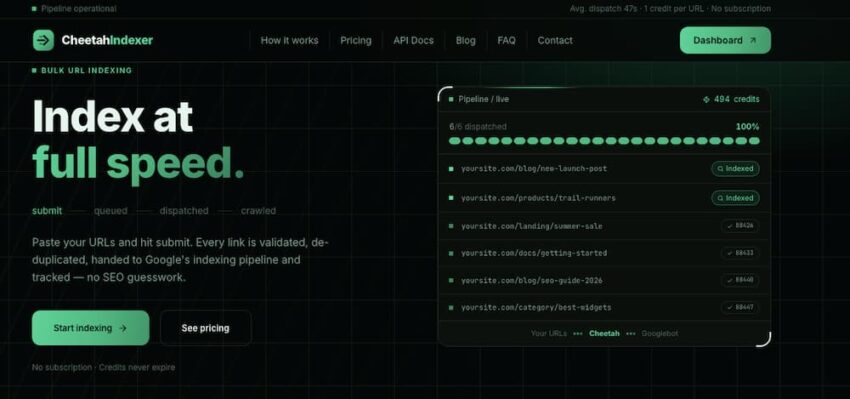Click the ID badge on getting-started row
Viewport: 850px width, 399px height.
pyautogui.click(x=740, y=253)
